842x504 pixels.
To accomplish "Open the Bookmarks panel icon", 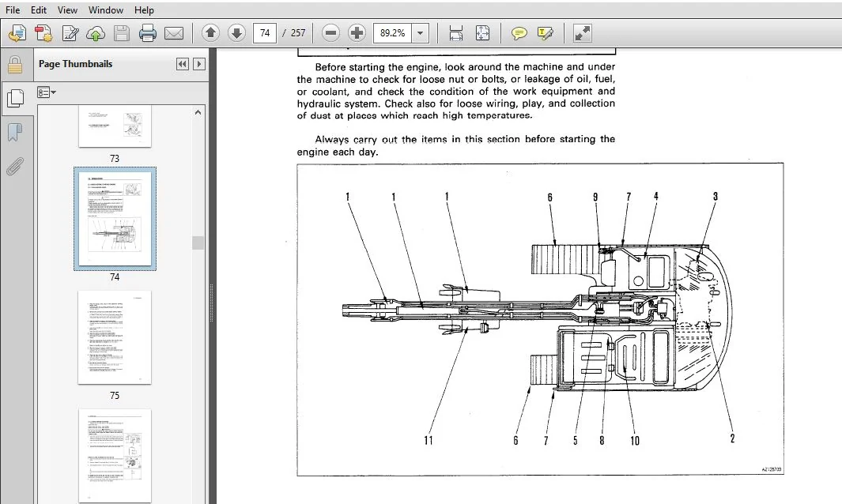I will (x=15, y=132).
